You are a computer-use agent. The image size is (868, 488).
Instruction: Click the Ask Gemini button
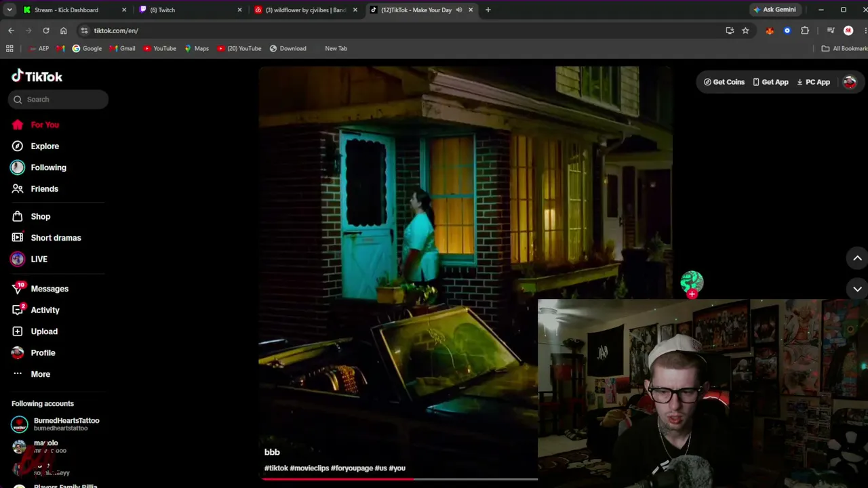(774, 10)
